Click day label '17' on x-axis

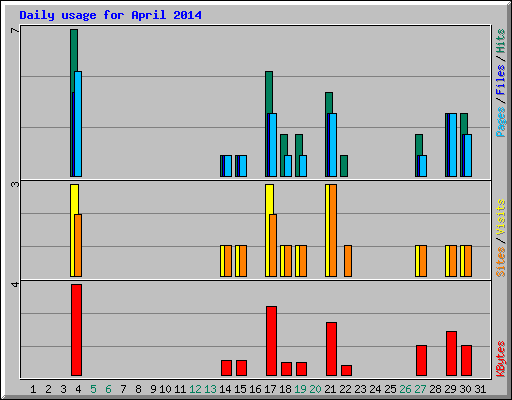[270, 389]
